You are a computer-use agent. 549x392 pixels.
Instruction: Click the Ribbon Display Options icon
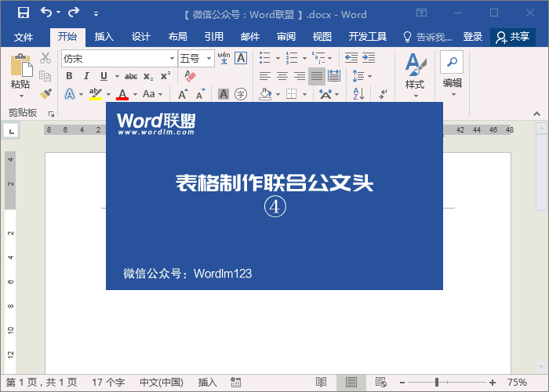[x=422, y=13]
